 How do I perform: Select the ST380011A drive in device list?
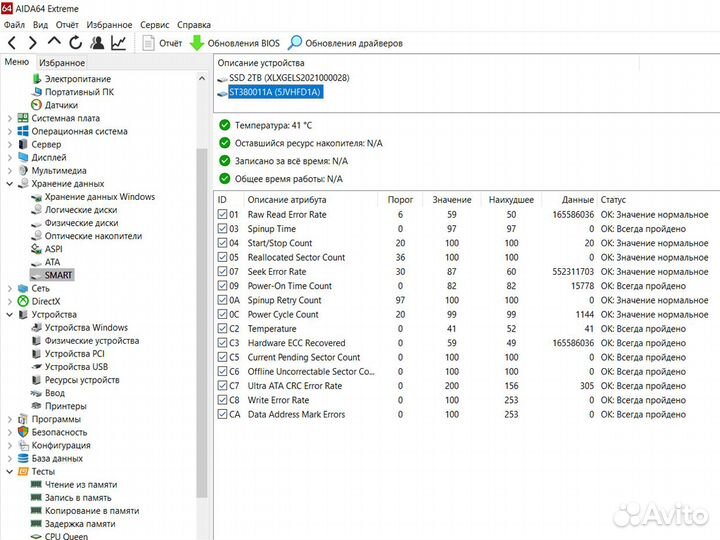[x=274, y=92]
